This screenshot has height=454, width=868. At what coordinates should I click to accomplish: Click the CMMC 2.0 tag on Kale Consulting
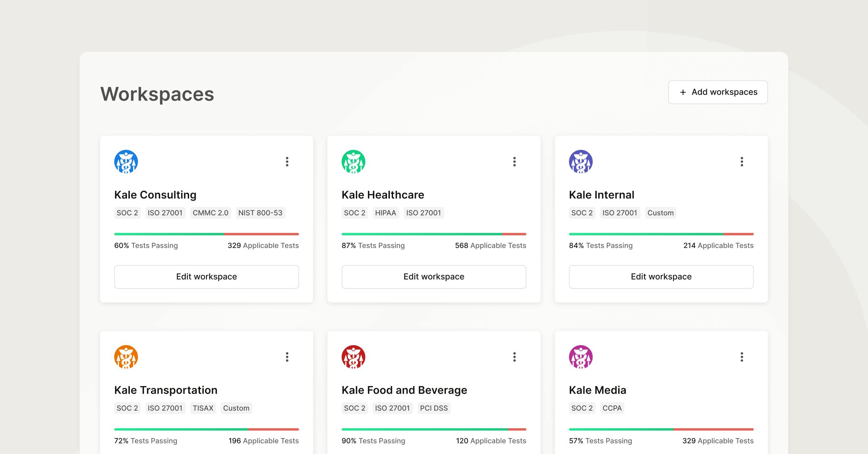point(210,213)
